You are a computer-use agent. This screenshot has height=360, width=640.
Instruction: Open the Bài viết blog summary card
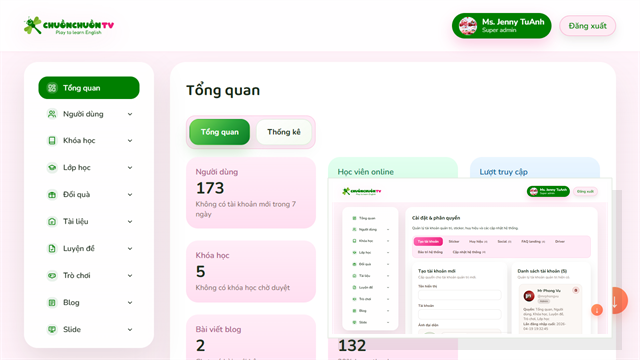251,338
